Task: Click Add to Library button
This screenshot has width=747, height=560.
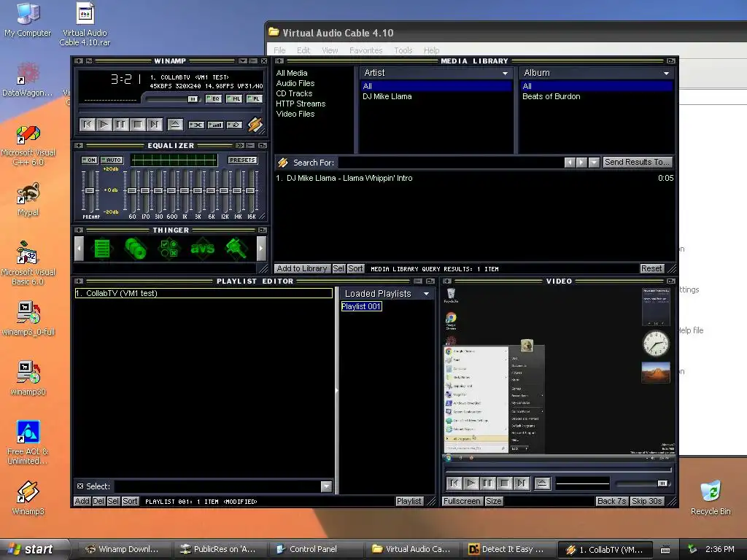Action: (302, 268)
